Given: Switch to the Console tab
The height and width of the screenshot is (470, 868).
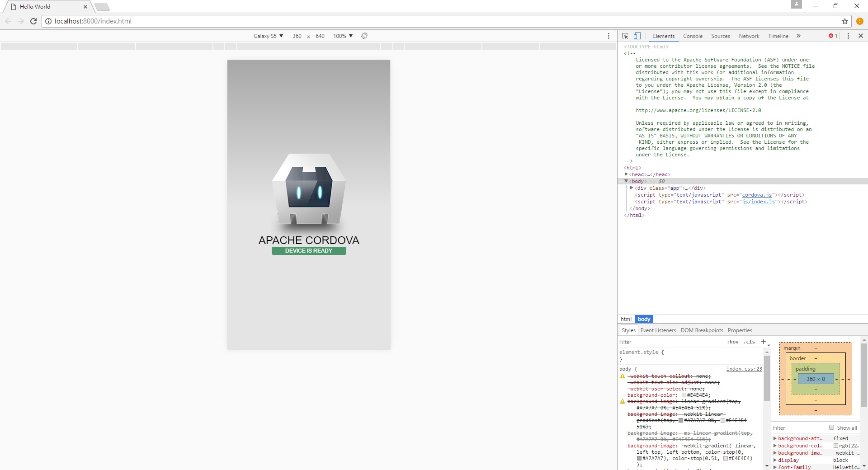Looking at the screenshot, I should [x=693, y=36].
